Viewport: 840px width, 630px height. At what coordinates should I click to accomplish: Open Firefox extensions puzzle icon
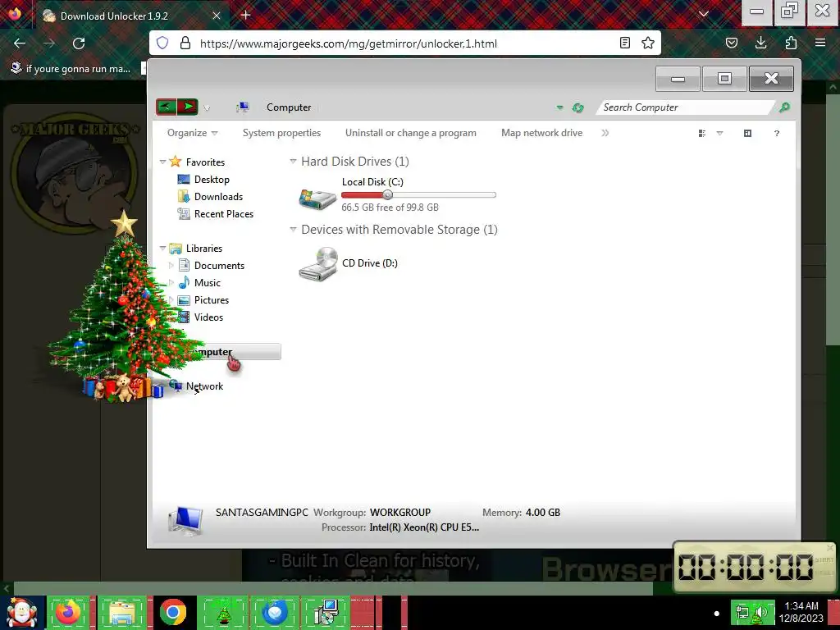tap(791, 43)
